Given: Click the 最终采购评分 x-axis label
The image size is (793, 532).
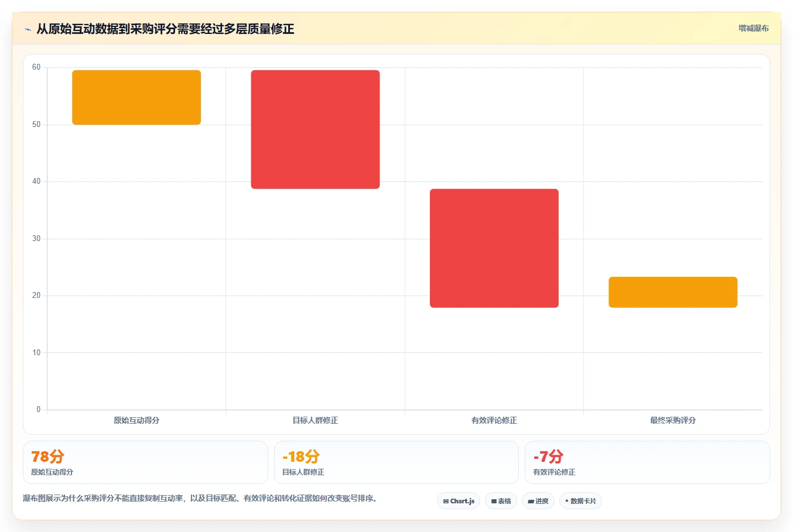Looking at the screenshot, I should pos(673,420).
